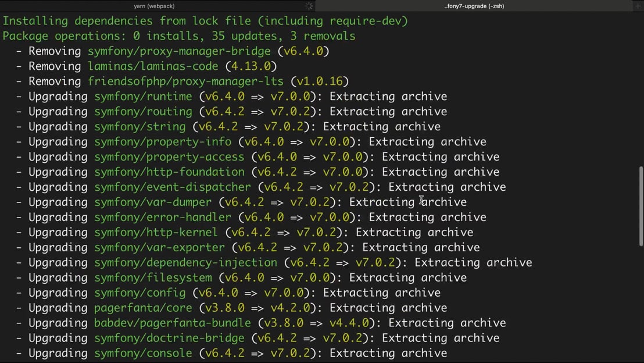Click on 'symfony/string' package name

point(139,127)
